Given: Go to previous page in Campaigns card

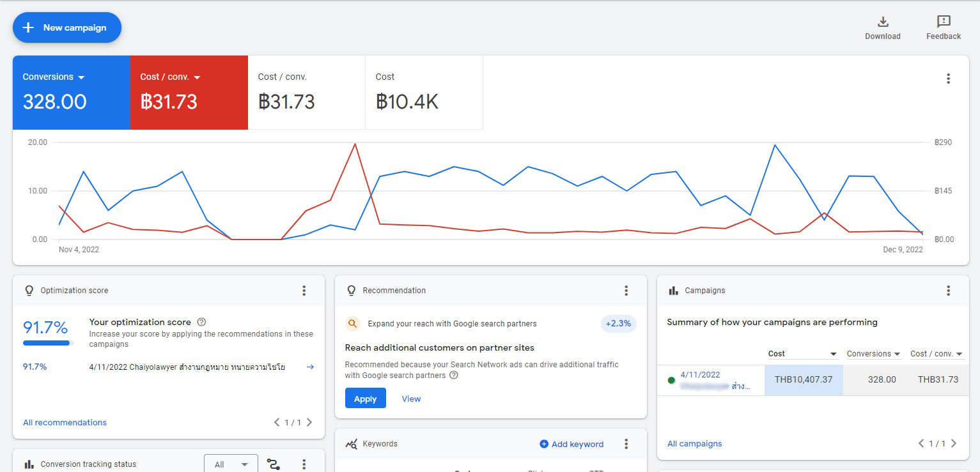Looking at the screenshot, I should coord(921,443).
